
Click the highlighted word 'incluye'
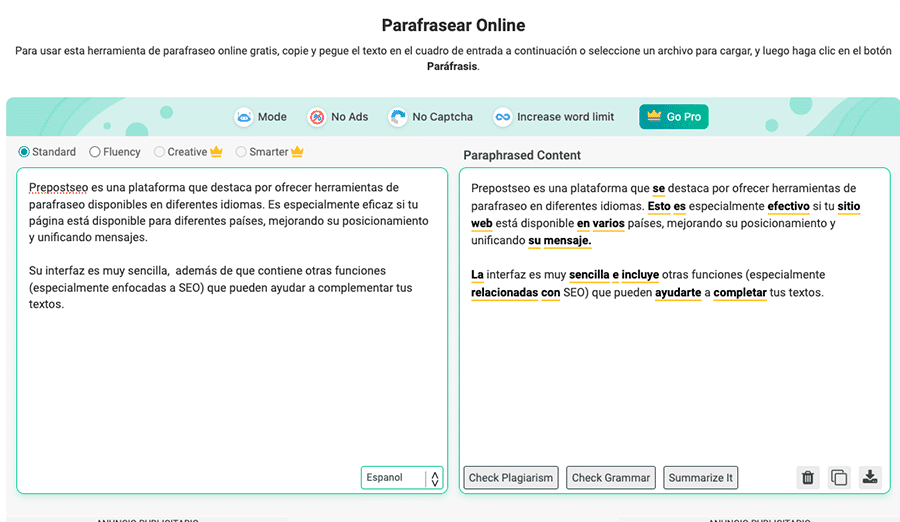[640, 275]
